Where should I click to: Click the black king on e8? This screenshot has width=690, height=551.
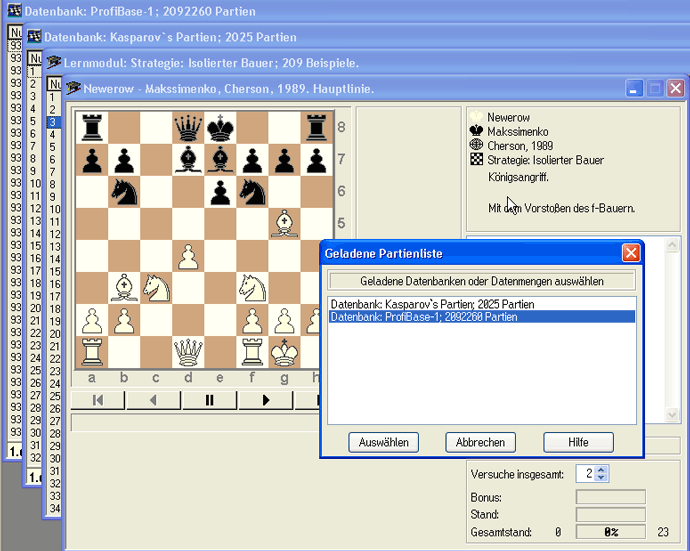point(219,128)
